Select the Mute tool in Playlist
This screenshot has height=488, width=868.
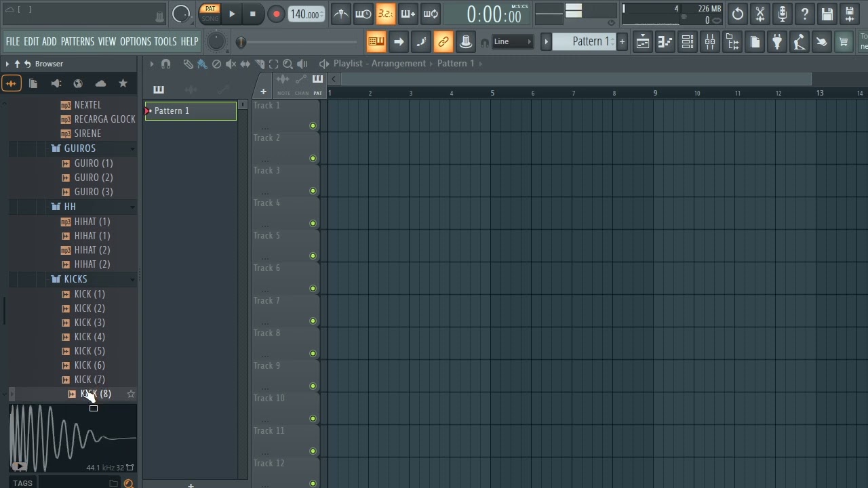tap(231, 64)
